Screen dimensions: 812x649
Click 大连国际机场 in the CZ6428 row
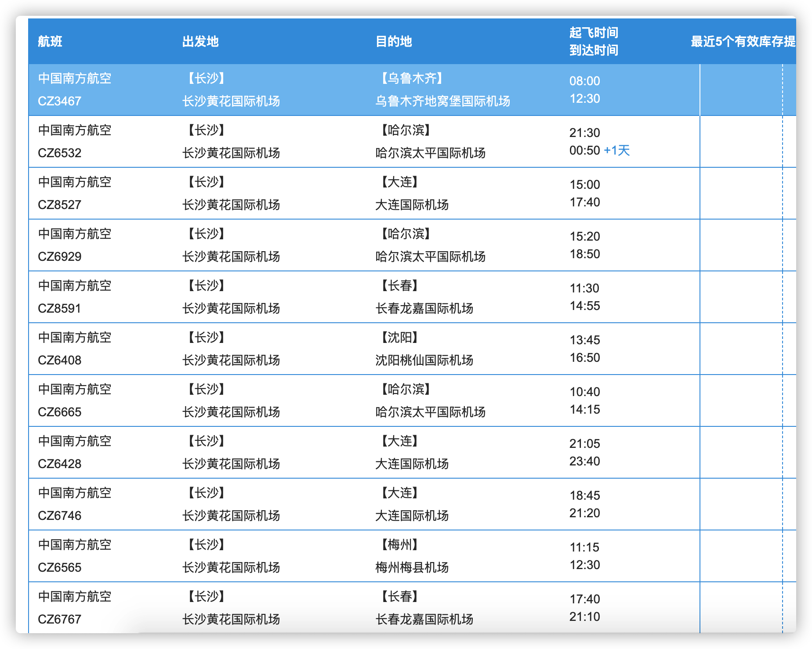point(412,464)
